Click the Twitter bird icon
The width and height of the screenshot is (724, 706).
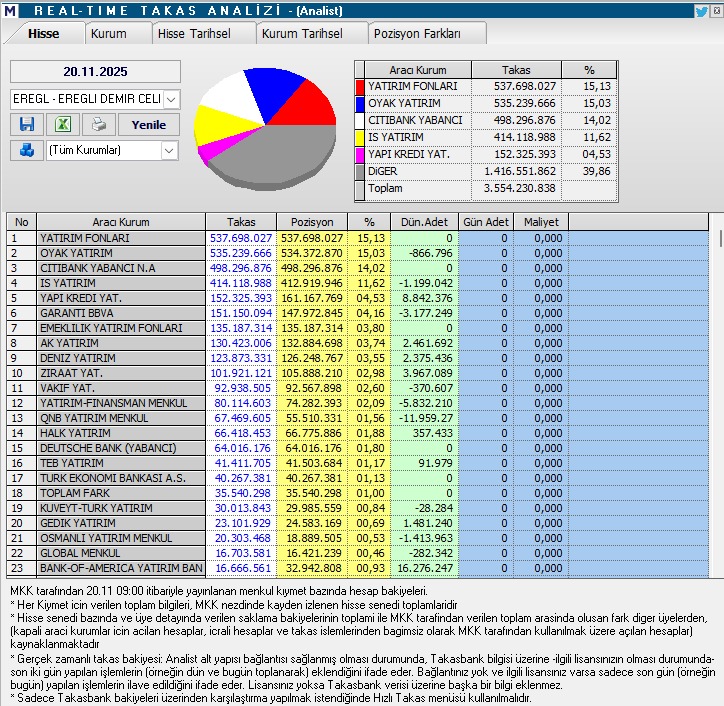[x=702, y=10]
